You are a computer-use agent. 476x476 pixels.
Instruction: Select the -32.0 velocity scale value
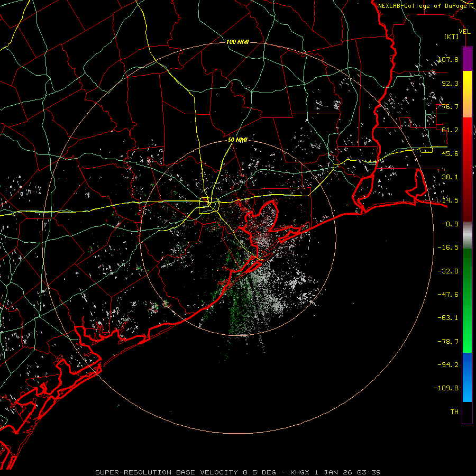click(x=448, y=271)
